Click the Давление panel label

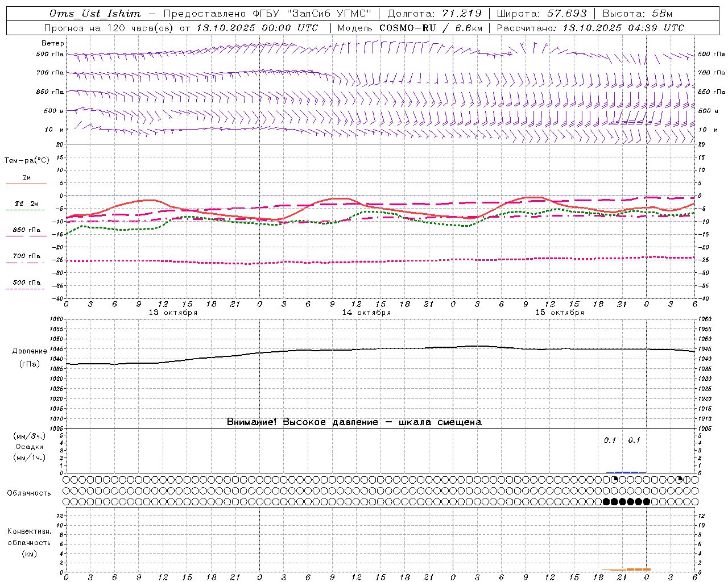pos(30,351)
